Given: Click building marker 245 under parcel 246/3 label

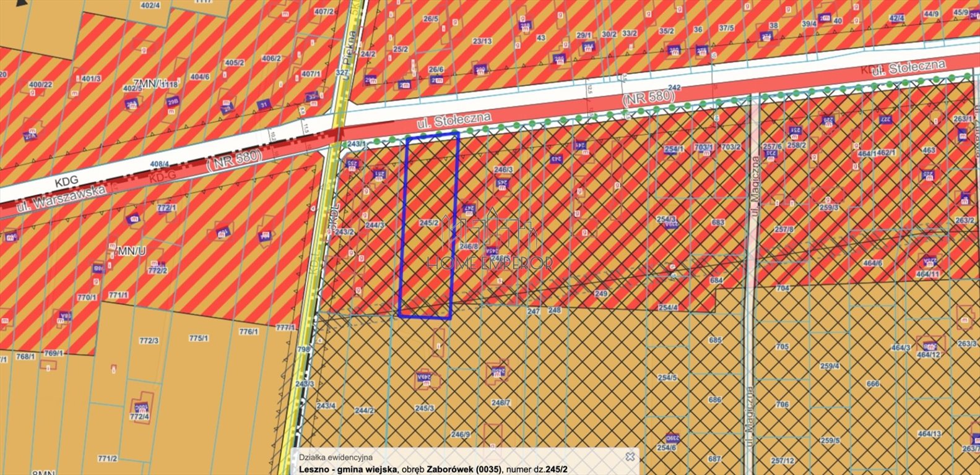Looking at the screenshot, I should click(x=501, y=182).
